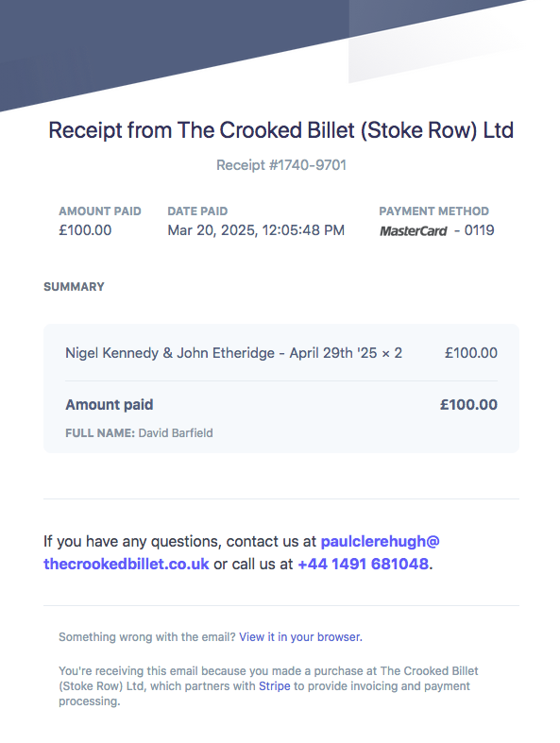Call the +44 1491 681048 phone link
The width and height of the screenshot is (560, 743).
pos(364,564)
